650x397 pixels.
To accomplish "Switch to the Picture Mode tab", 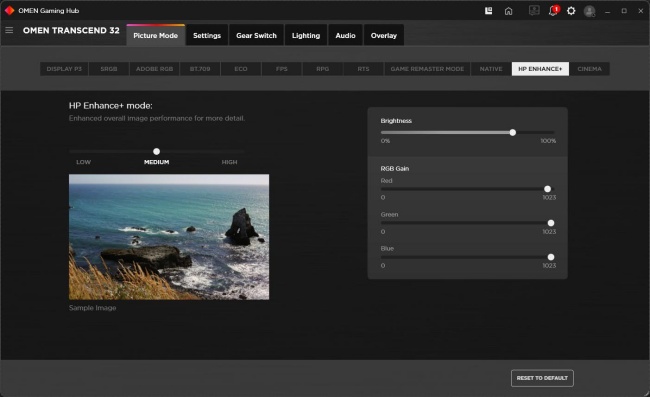I will point(155,35).
